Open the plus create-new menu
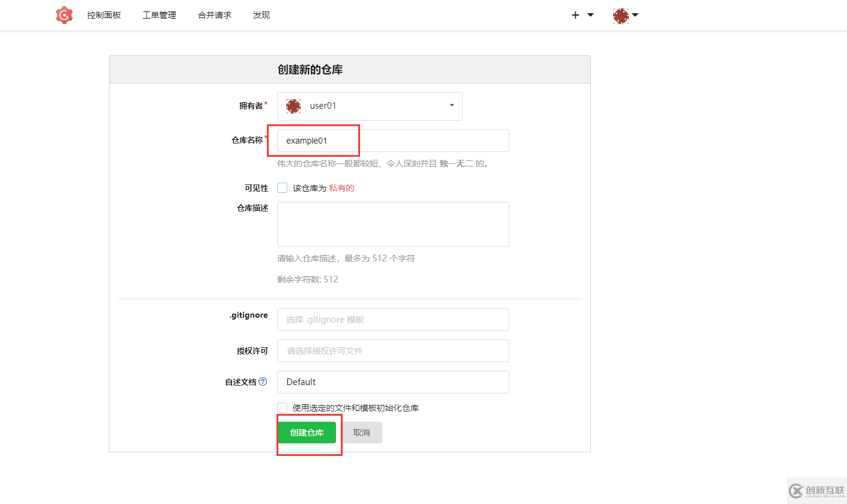Image resolution: width=847 pixels, height=504 pixels. point(582,15)
